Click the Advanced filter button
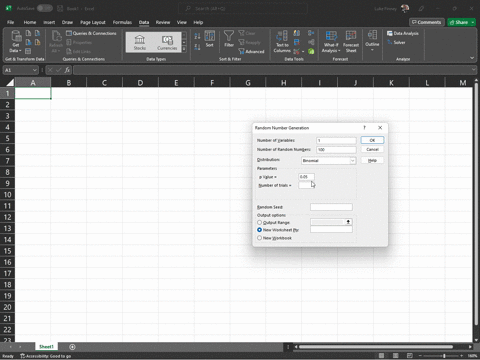480x360 pixels. coord(251,51)
